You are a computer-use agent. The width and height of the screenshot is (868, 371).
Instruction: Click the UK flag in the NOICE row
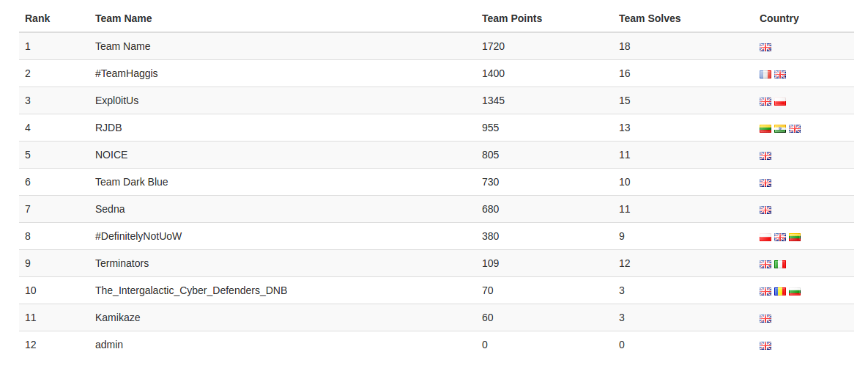click(765, 155)
